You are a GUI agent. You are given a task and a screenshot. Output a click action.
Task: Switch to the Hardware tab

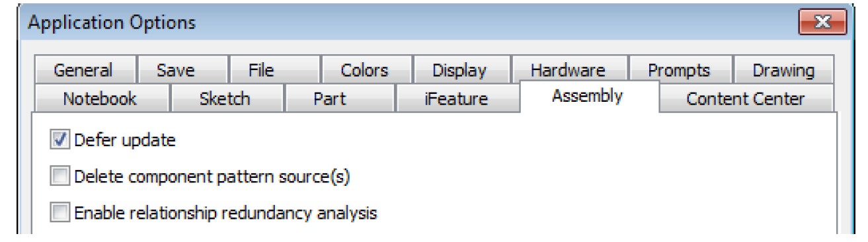click(568, 71)
